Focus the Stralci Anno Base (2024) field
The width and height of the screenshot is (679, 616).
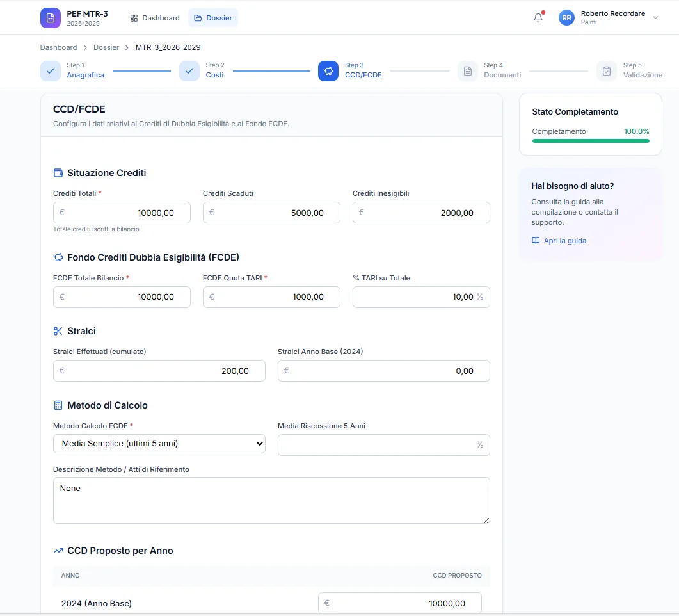tap(384, 371)
